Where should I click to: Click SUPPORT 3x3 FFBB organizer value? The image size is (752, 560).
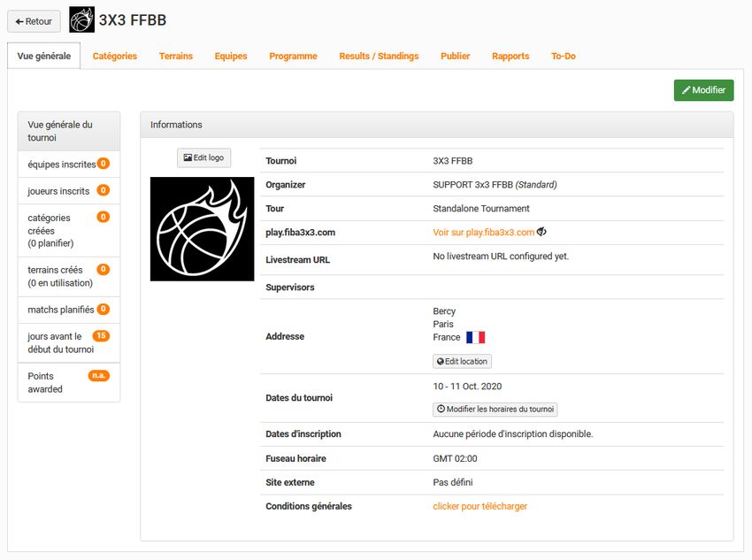(x=495, y=185)
